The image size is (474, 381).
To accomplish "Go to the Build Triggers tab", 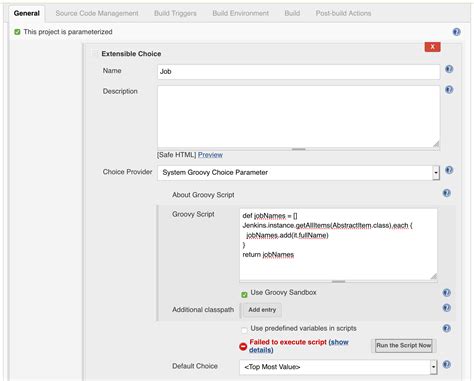I will (175, 13).
